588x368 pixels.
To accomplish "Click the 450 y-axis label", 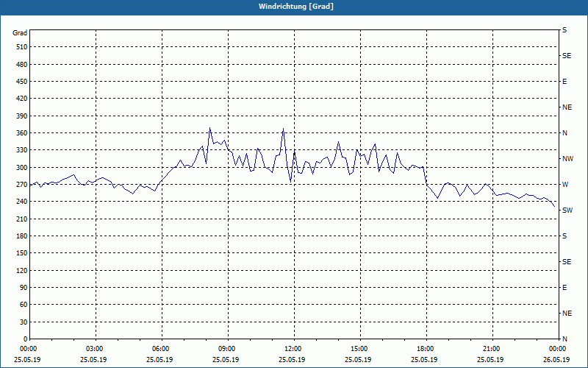I will 22,82.
